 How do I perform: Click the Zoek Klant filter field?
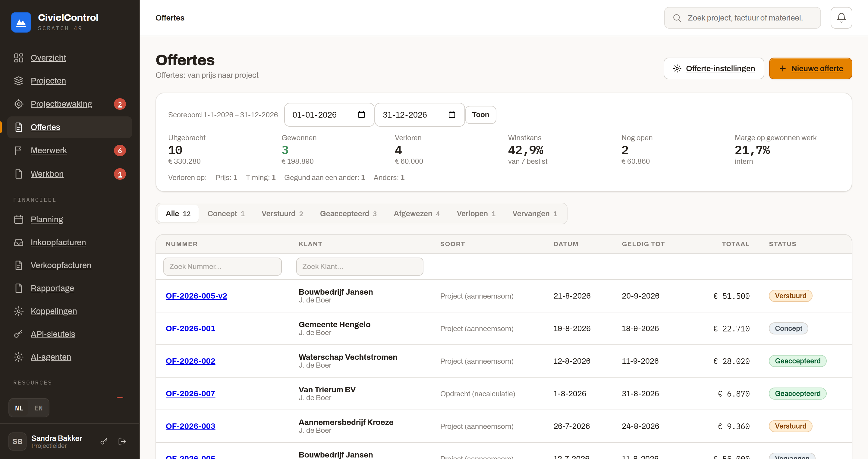(360, 266)
